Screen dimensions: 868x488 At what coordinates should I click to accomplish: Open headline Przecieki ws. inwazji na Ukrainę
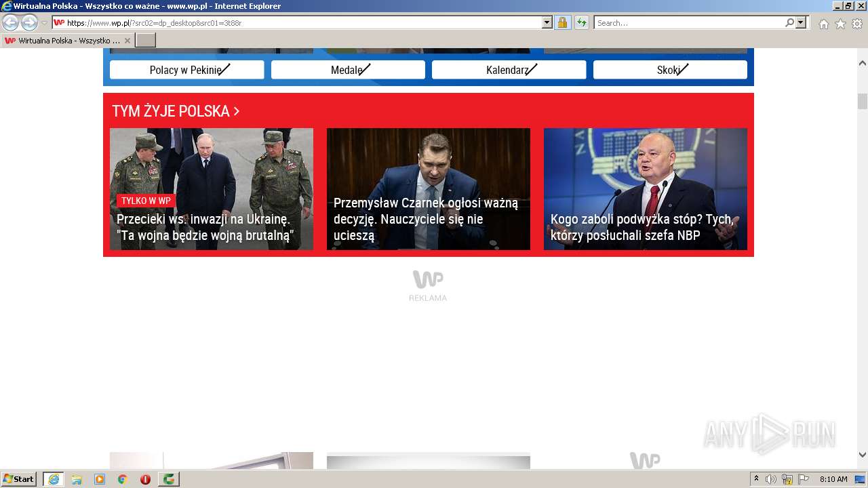206,227
